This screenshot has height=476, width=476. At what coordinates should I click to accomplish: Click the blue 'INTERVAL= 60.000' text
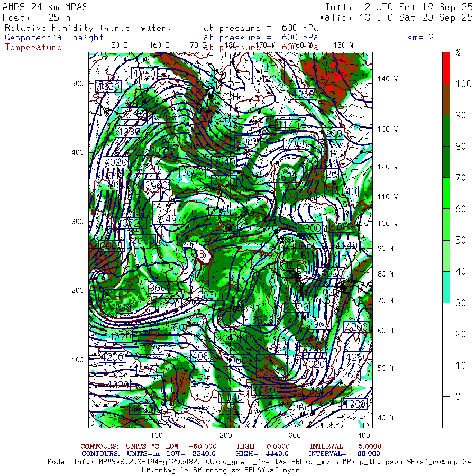pos(344,454)
